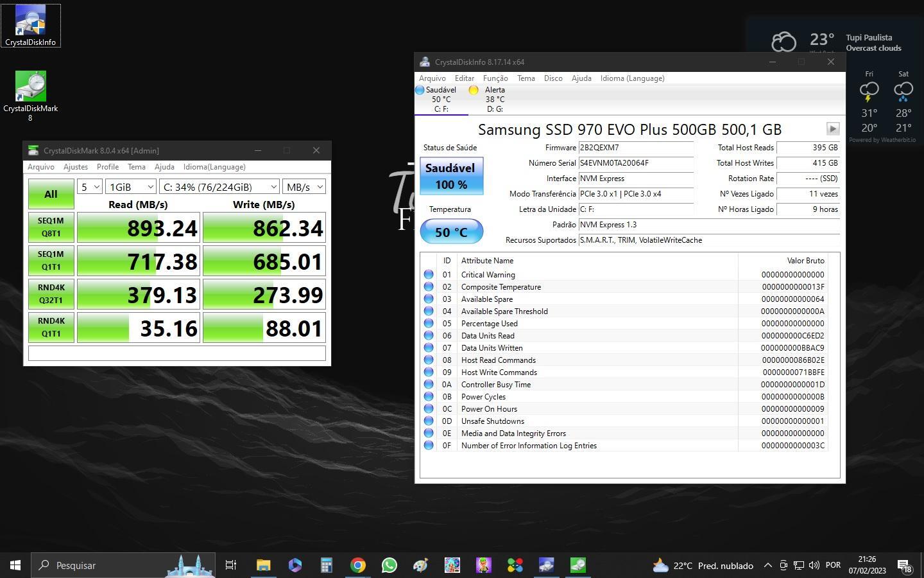Click the status circle of Critical Warning row
The height and width of the screenshot is (578, 924).
coord(429,275)
